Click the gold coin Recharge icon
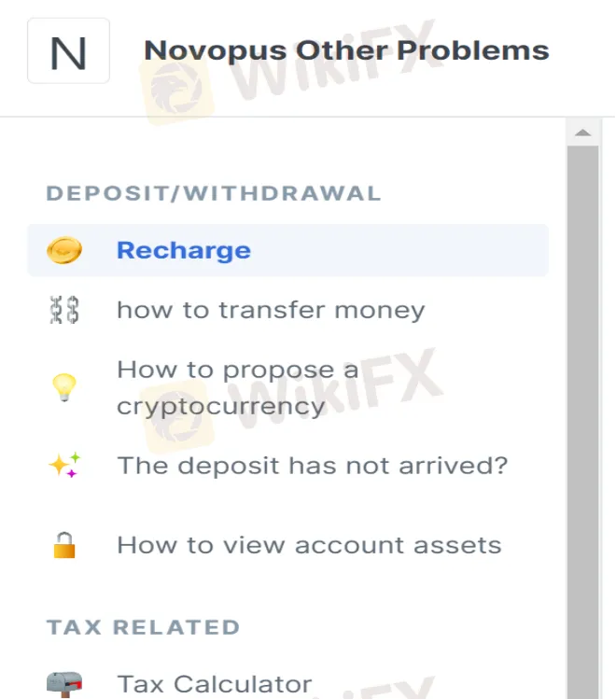616x699 pixels. [64, 250]
